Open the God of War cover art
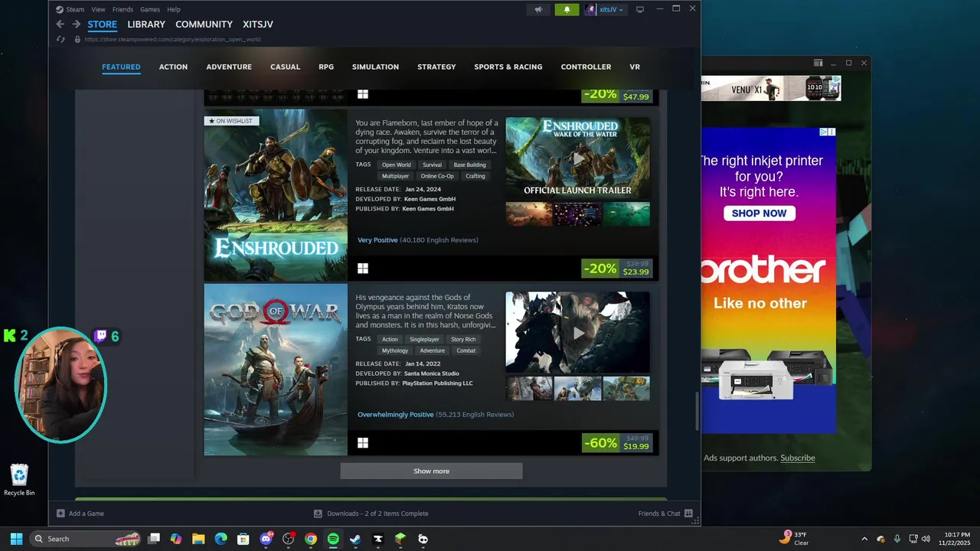Viewport: 980px width, 551px height. (276, 370)
